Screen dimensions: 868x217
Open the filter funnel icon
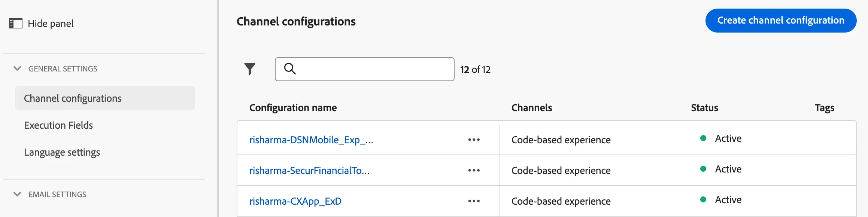(250, 69)
